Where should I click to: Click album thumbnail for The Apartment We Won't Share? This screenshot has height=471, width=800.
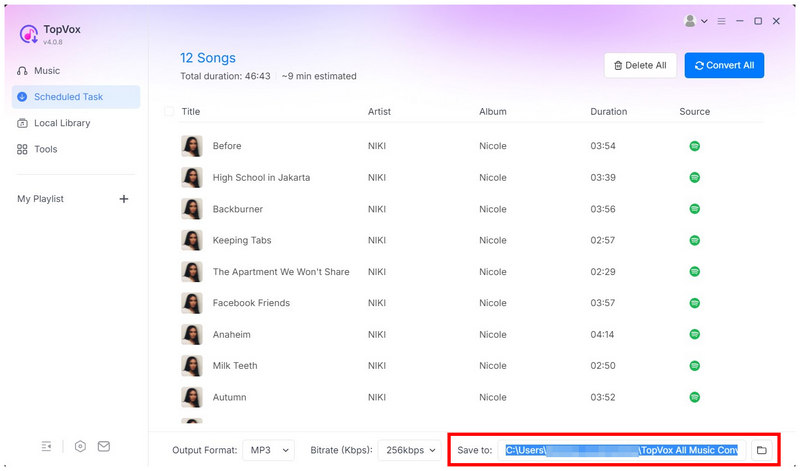click(x=192, y=272)
